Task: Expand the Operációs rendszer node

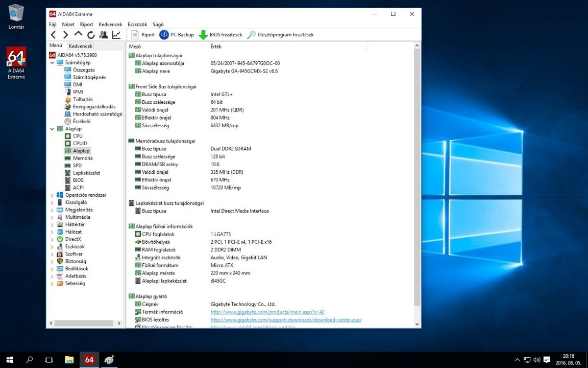Action: tap(52, 195)
